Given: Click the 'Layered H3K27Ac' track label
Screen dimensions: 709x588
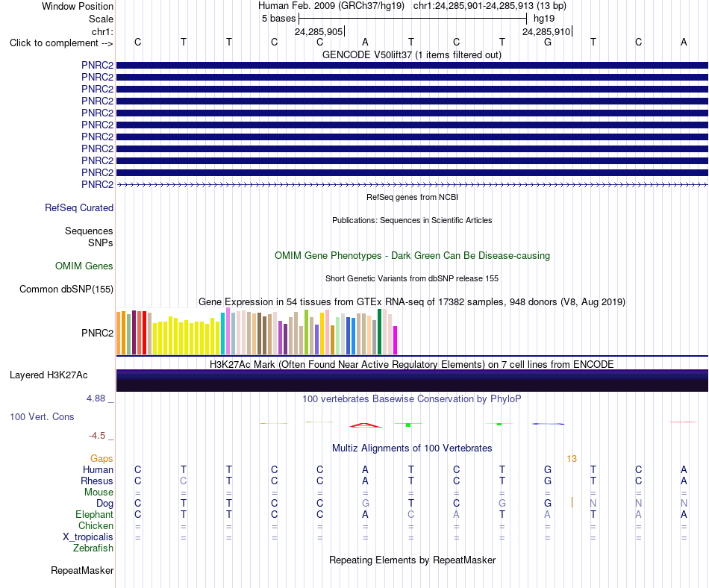Looking at the screenshot, I should (x=49, y=375).
